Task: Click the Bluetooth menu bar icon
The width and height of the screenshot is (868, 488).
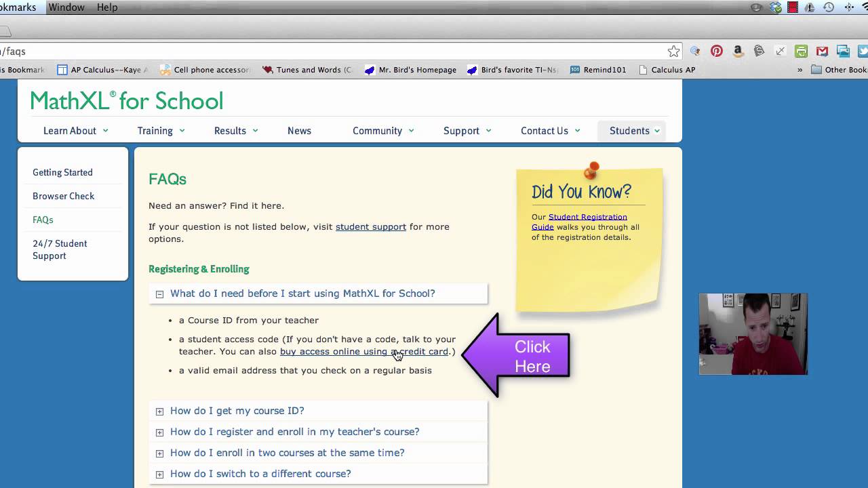Action: [x=849, y=7]
